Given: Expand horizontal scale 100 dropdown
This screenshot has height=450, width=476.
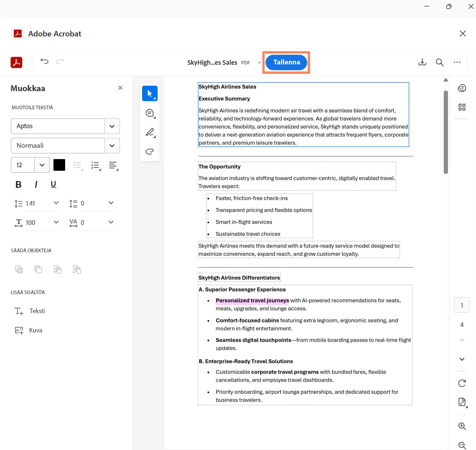Looking at the screenshot, I should pos(56,222).
